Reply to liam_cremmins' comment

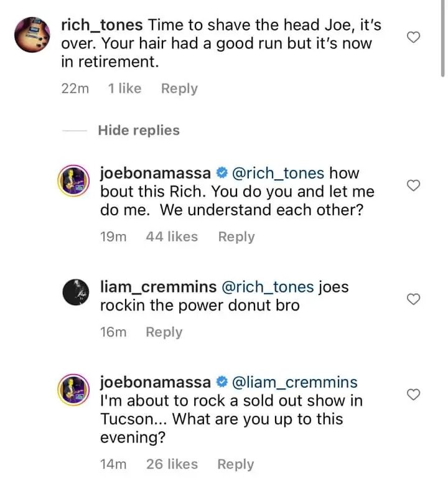click(164, 332)
